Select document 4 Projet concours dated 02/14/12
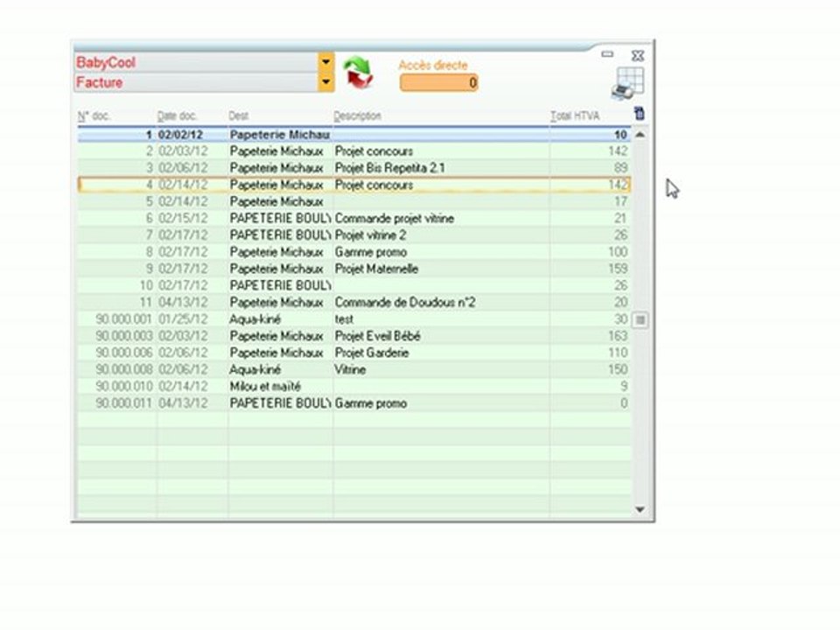The height and width of the screenshot is (630, 840). pyautogui.click(x=354, y=185)
